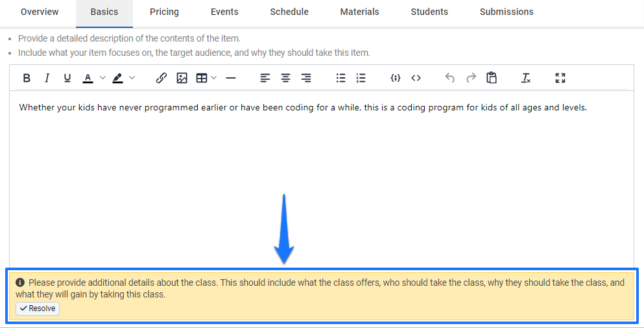Click the Resolve button
Screen dimensions: 644x328
[x=38, y=309]
